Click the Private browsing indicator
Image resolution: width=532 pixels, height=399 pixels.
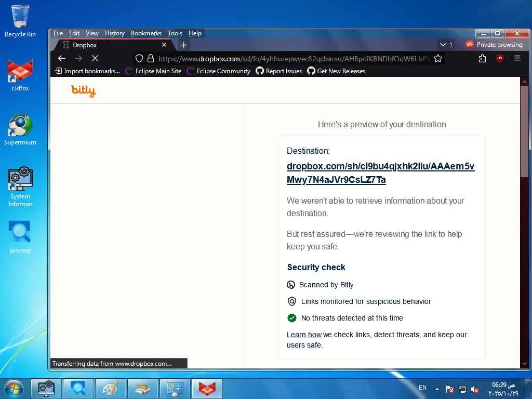[x=494, y=45]
